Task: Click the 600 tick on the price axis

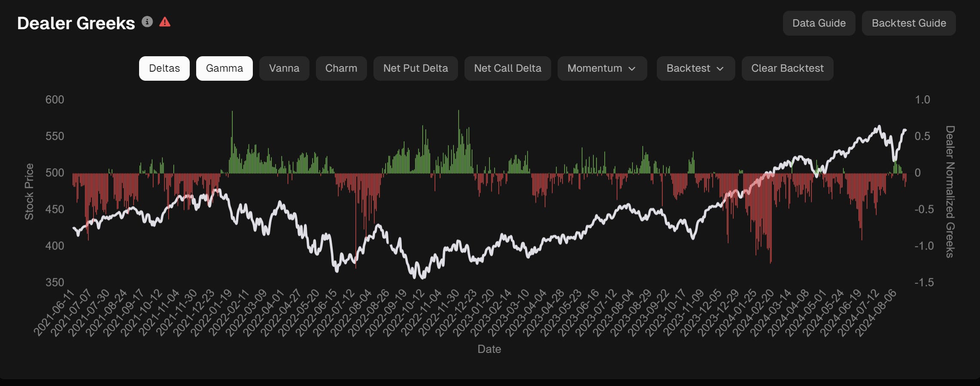Action: tap(55, 100)
